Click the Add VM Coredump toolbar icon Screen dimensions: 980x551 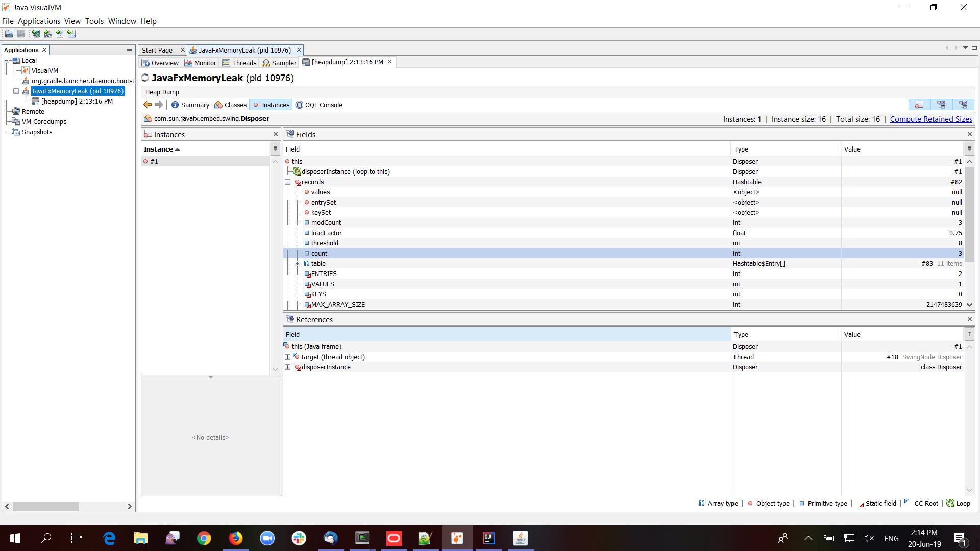pos(60,34)
